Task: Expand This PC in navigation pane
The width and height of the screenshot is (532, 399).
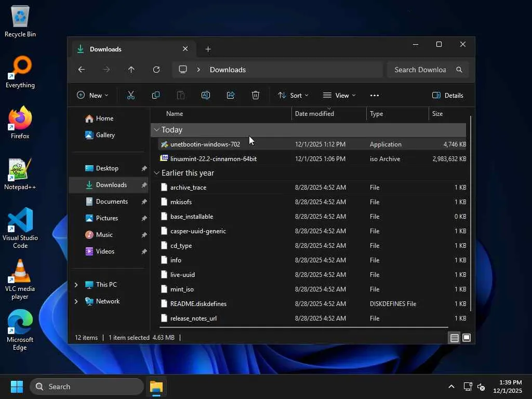Action: pos(76,285)
